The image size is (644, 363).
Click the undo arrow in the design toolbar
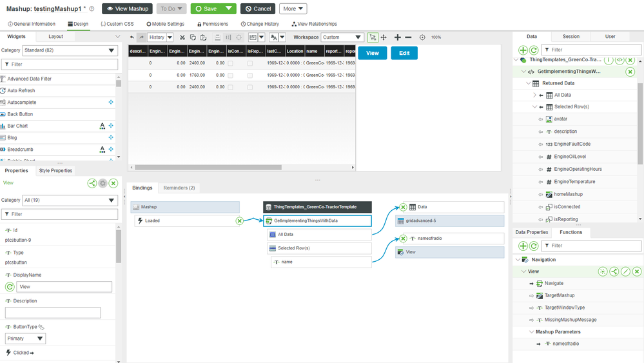point(132,37)
